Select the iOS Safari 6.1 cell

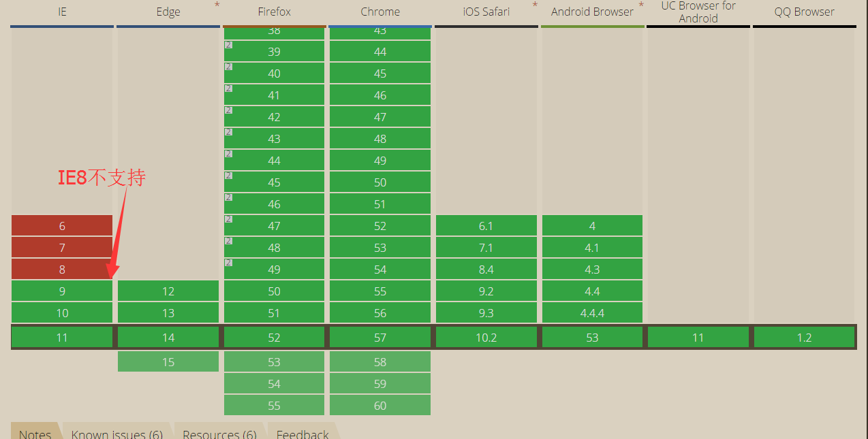coord(486,226)
